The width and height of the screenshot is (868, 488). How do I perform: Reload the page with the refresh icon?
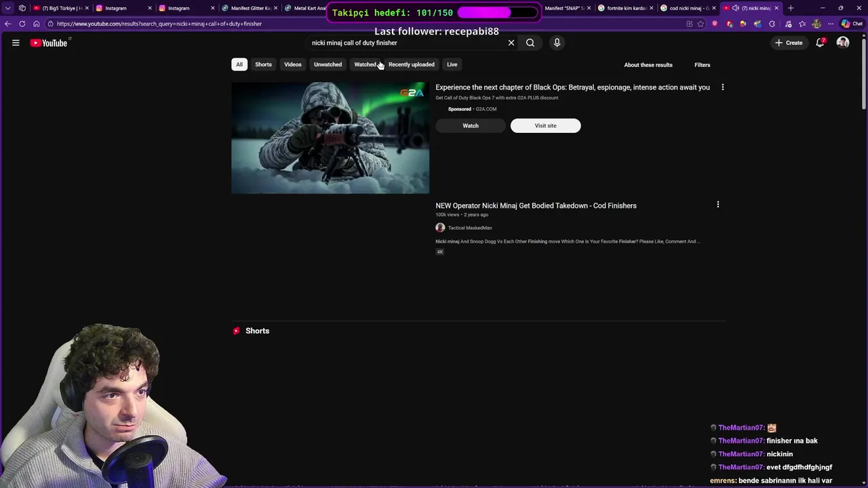point(22,24)
